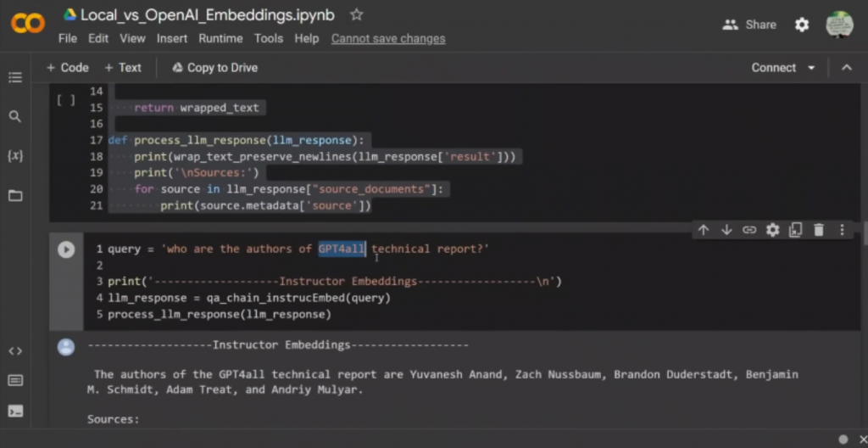The image size is (868, 448).
Task: Add a new Code cell
Action: point(68,68)
